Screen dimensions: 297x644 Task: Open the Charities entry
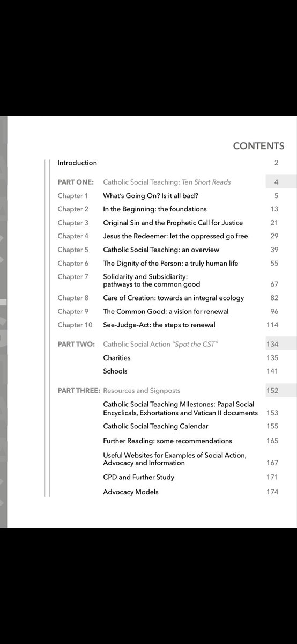pos(117,357)
